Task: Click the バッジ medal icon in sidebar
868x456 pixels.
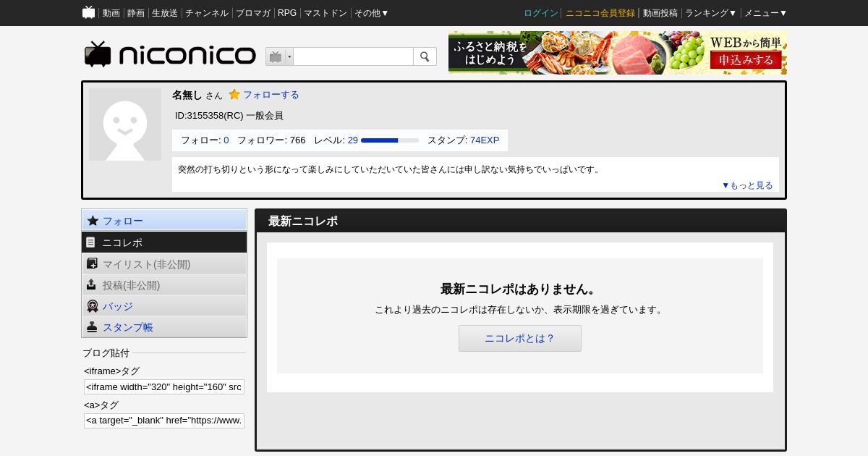Action: 92,306
